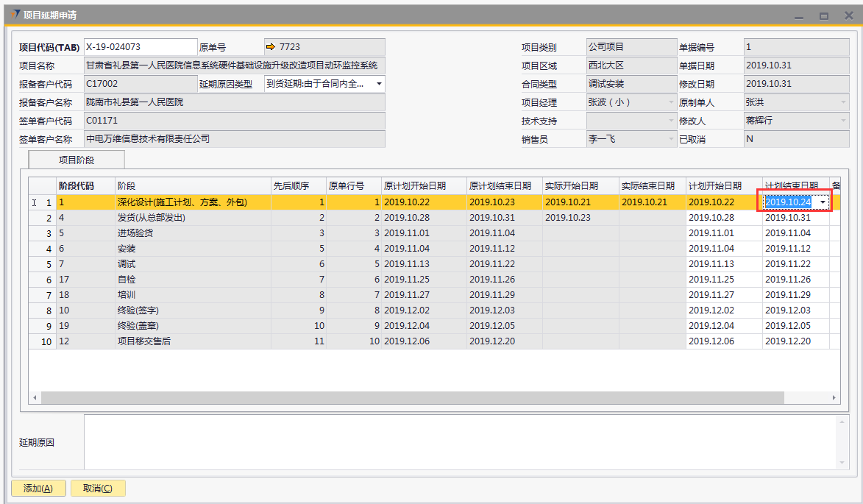Screen dimensions: 863x504
Task: Click the 取消(C) button
Action: click(98, 488)
